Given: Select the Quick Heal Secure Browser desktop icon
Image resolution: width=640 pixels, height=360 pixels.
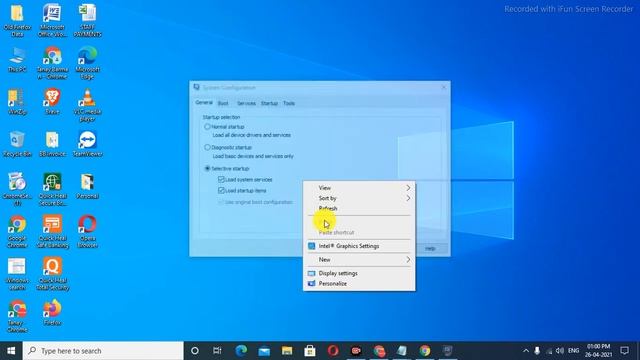Looking at the screenshot, I should coord(52,189).
